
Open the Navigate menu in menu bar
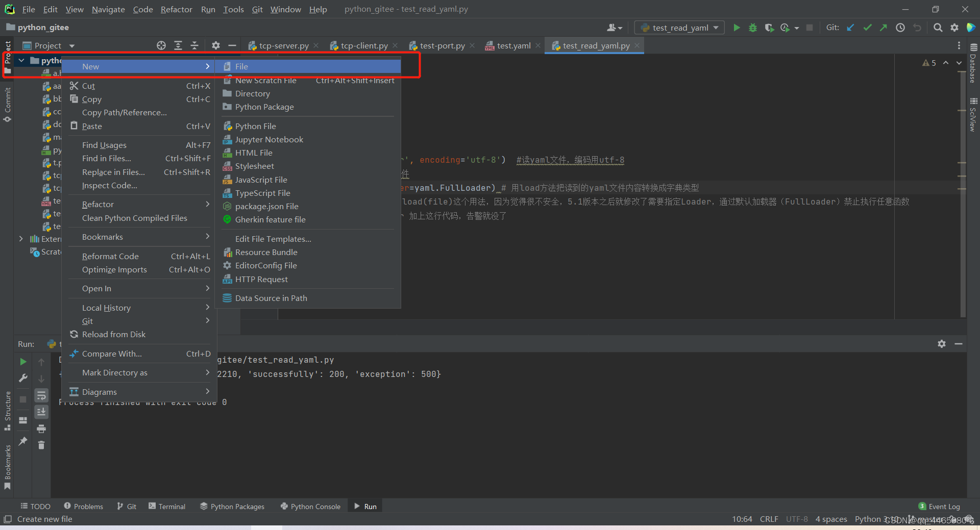(x=108, y=9)
